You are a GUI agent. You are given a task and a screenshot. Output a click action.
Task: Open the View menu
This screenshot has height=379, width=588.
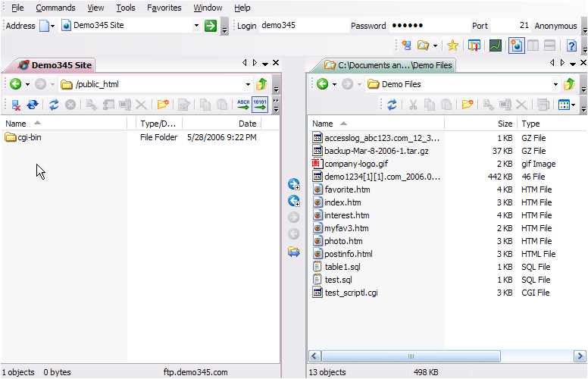tap(95, 8)
